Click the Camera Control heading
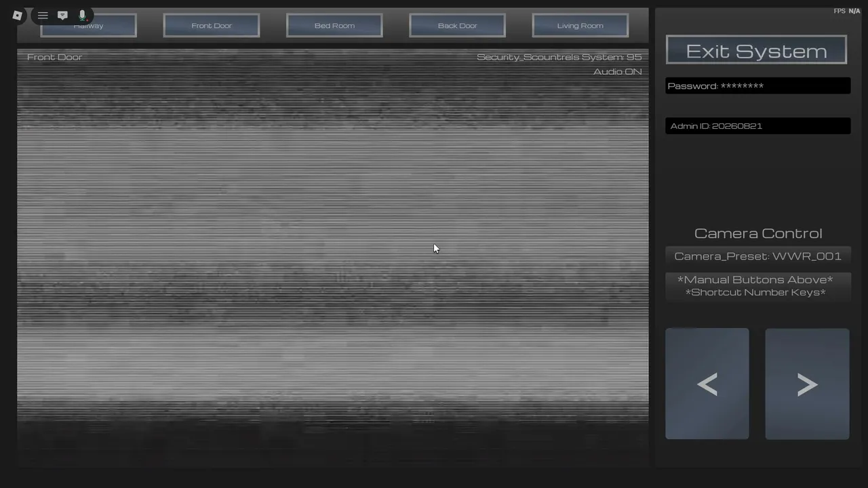The image size is (868, 488). pyautogui.click(x=758, y=233)
